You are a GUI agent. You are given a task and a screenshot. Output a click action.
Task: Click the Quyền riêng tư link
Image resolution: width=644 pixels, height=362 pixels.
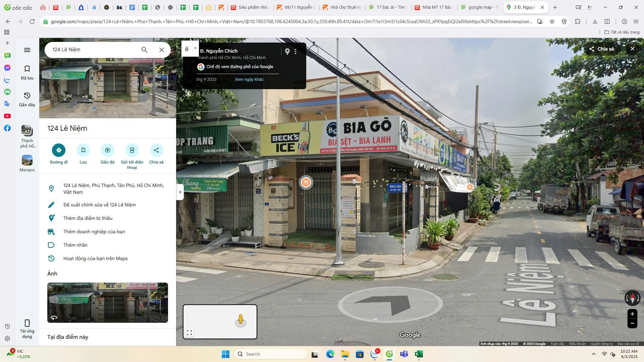point(602,344)
